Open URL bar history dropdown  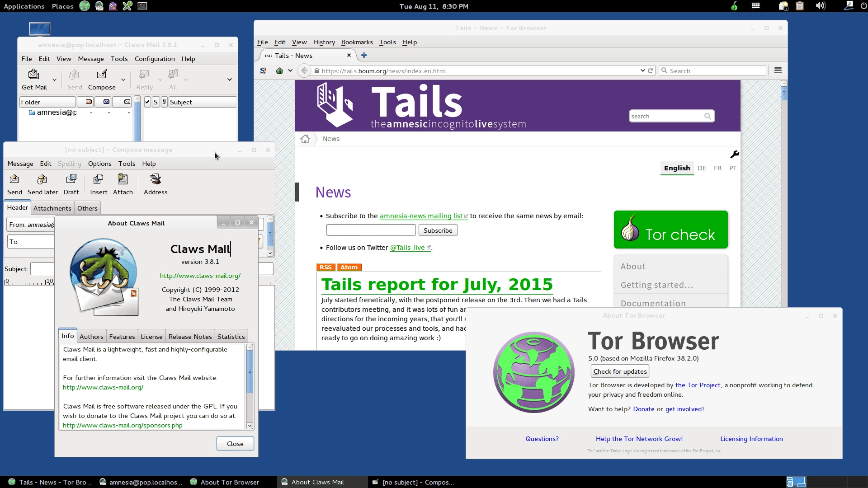point(642,70)
